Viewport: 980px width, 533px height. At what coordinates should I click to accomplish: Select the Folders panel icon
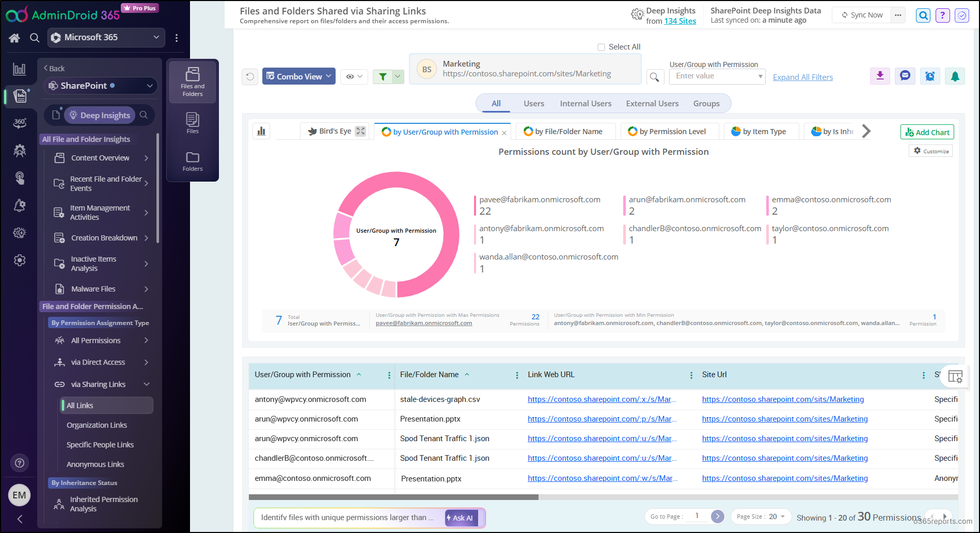(x=193, y=161)
